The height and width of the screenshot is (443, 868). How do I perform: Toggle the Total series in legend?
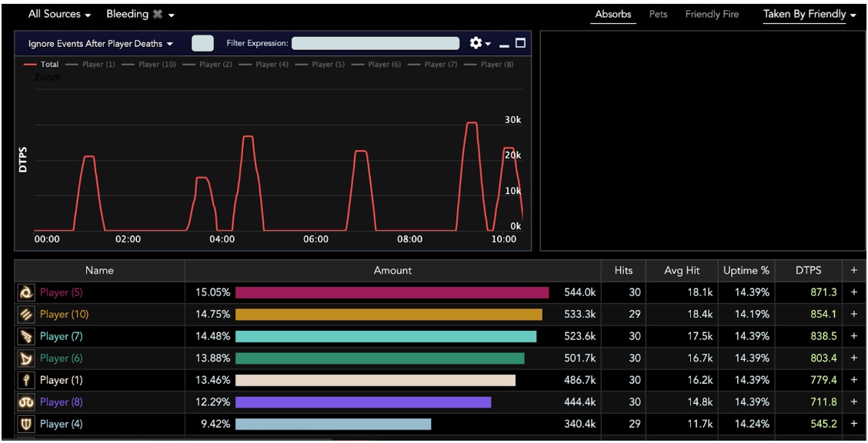pyautogui.click(x=41, y=64)
